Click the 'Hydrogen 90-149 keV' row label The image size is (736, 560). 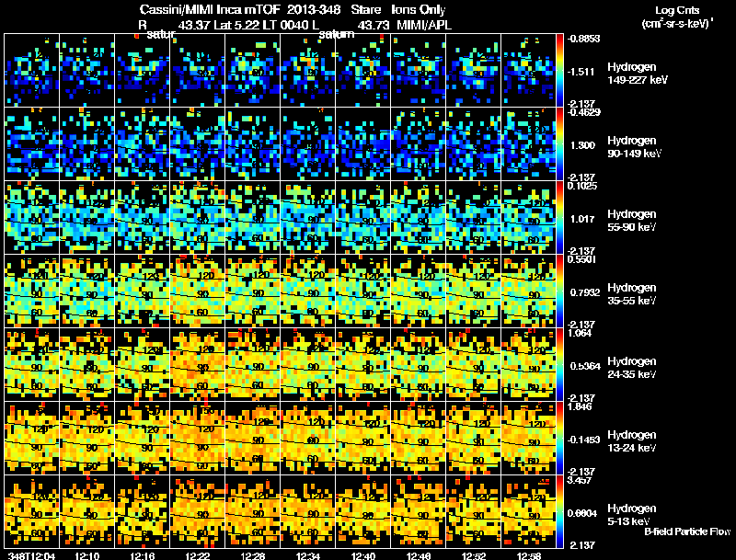pyautogui.click(x=634, y=147)
